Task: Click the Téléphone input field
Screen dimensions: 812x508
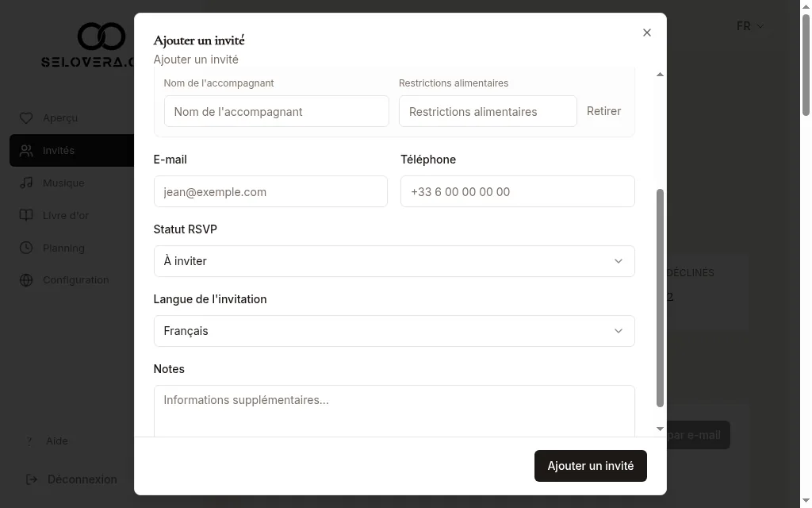Action: click(x=517, y=192)
